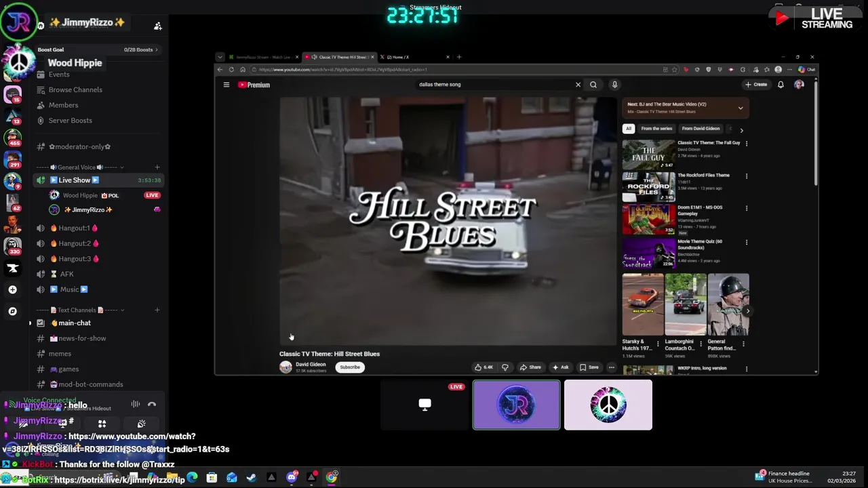868x488 pixels.
Task: Switch to JimmyRizzo Stream browser tab
Action: pyautogui.click(x=262, y=57)
